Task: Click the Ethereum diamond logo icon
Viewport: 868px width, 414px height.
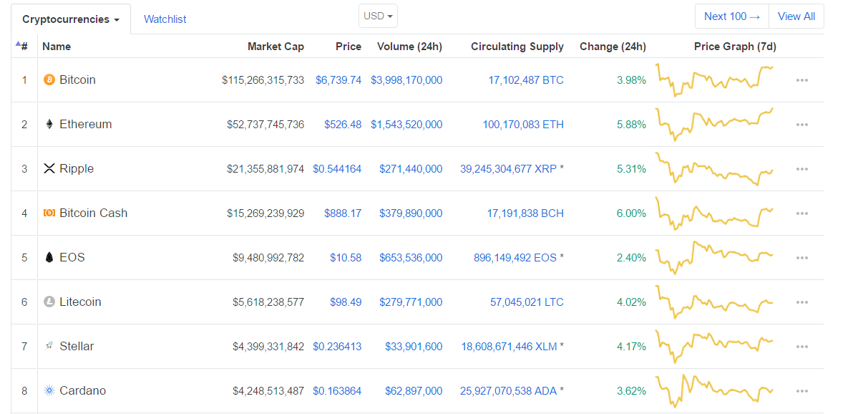Action: pos(49,124)
